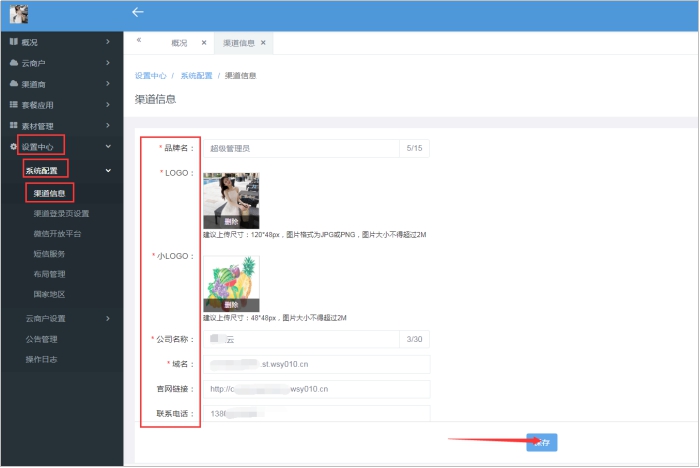Delete the LOGO image
The height and width of the screenshot is (468, 700).
coord(231,221)
